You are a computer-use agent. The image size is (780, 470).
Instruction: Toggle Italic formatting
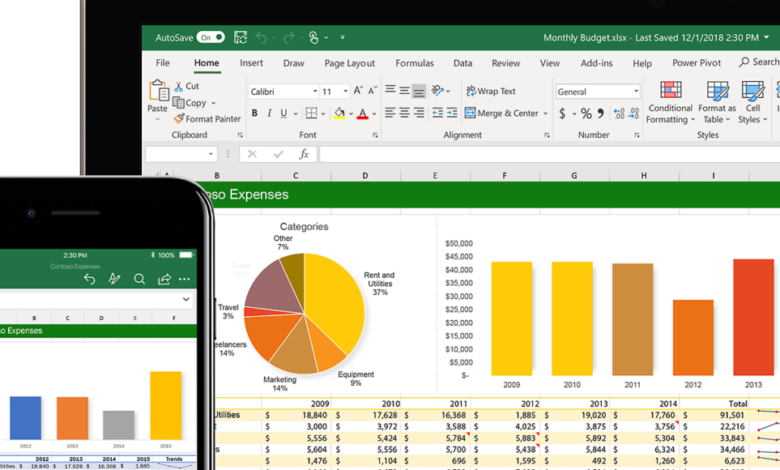coord(269,113)
